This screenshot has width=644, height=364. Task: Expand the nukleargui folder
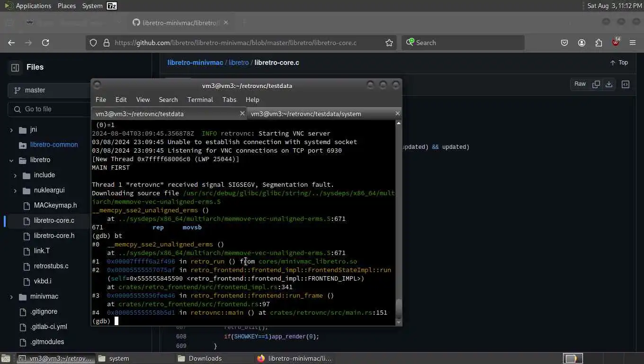pos(15,191)
